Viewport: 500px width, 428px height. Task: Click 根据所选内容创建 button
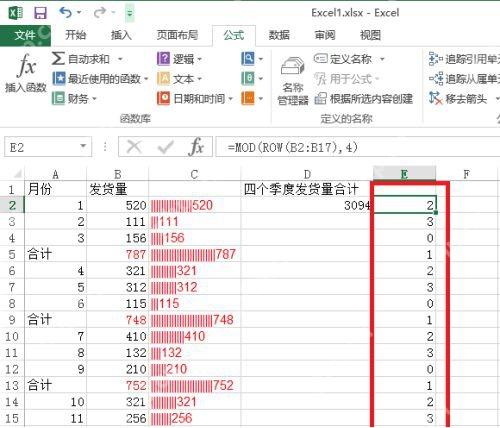click(x=364, y=99)
